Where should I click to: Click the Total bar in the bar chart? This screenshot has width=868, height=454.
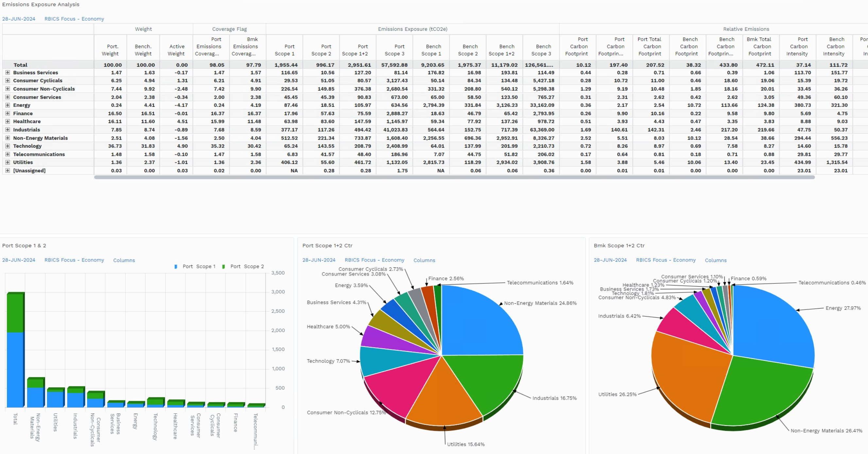[x=15, y=350]
